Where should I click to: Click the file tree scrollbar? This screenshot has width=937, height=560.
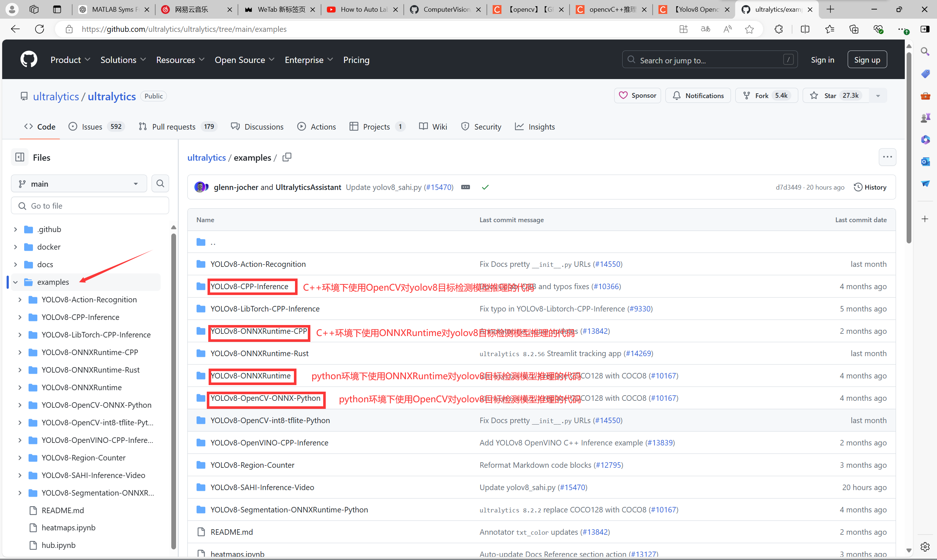173,391
